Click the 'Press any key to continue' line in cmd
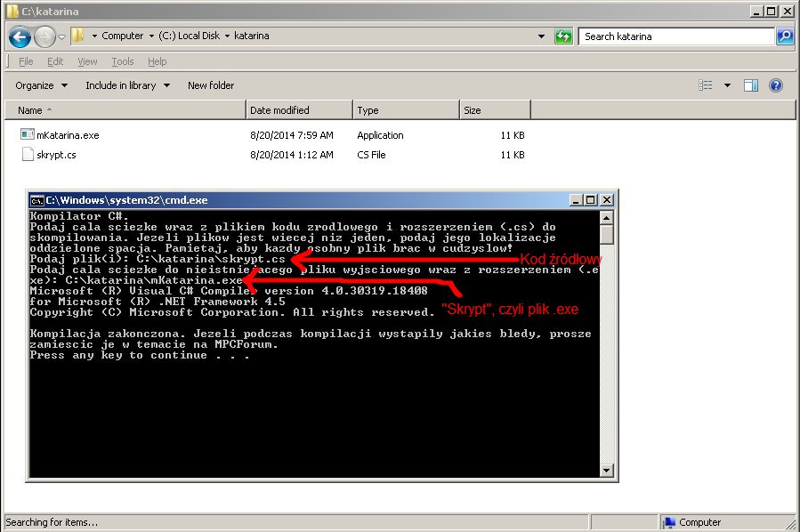800x532 pixels. [140, 355]
